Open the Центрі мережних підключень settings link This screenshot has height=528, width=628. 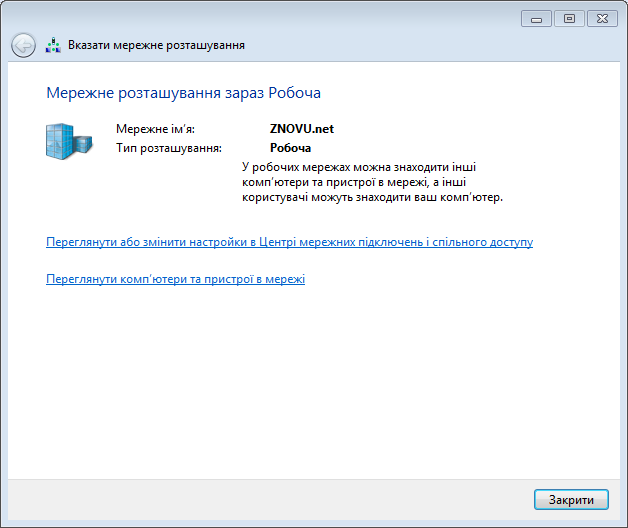tap(289, 242)
